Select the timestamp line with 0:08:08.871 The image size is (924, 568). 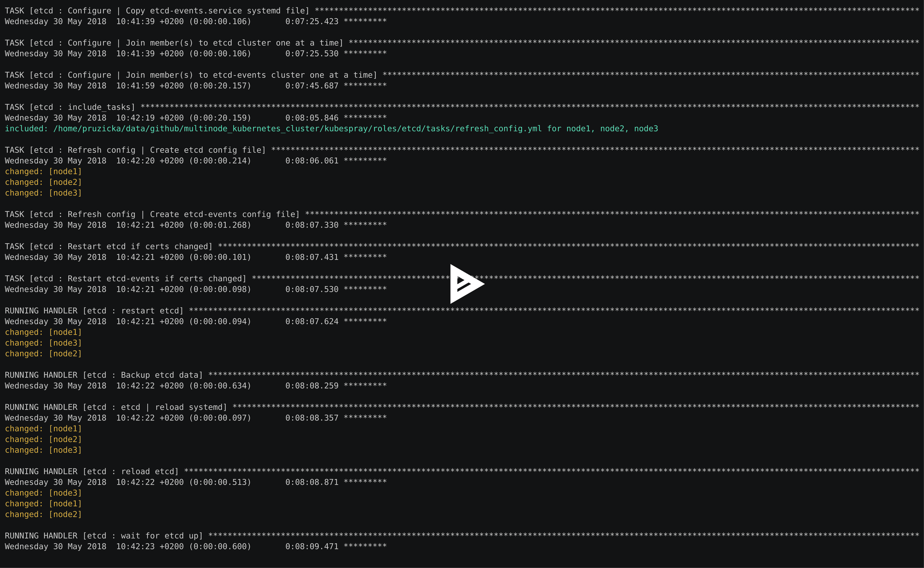196,482
